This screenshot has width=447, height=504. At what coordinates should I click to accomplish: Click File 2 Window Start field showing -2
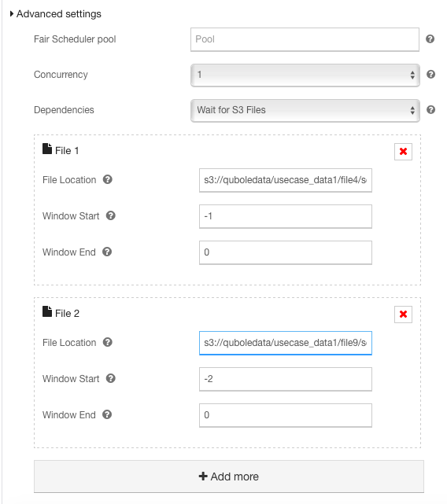pyautogui.click(x=286, y=379)
